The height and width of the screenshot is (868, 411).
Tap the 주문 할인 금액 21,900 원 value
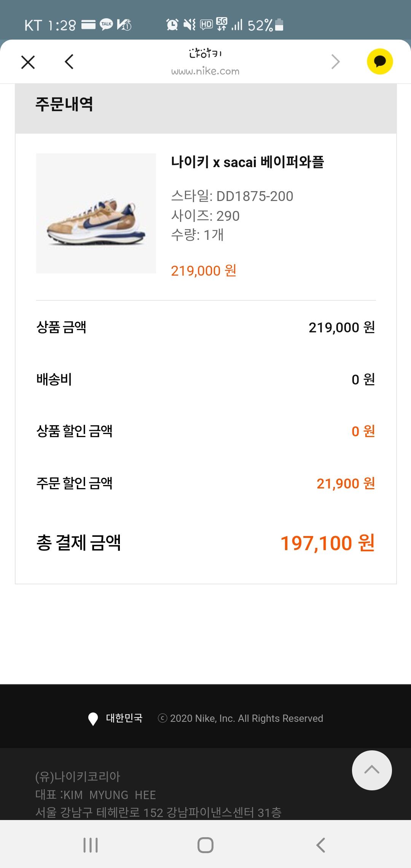pyautogui.click(x=346, y=483)
